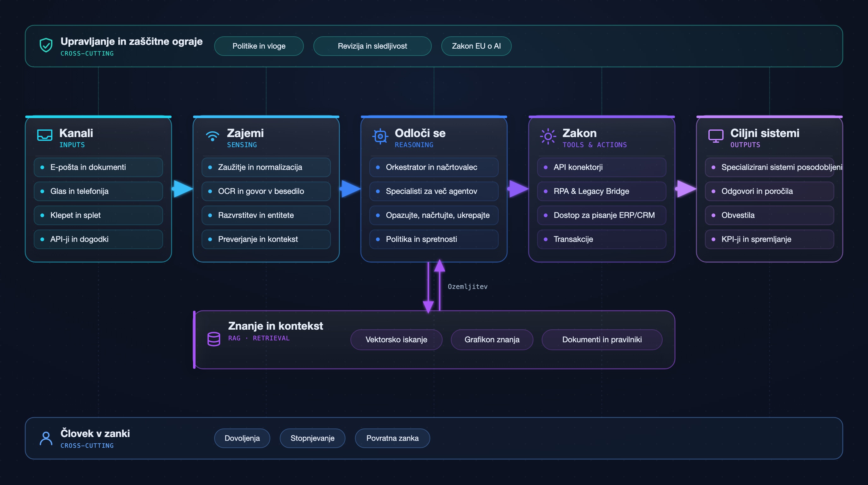Choose the Grafikon znanja chip
This screenshot has width=868, height=485.
point(492,339)
